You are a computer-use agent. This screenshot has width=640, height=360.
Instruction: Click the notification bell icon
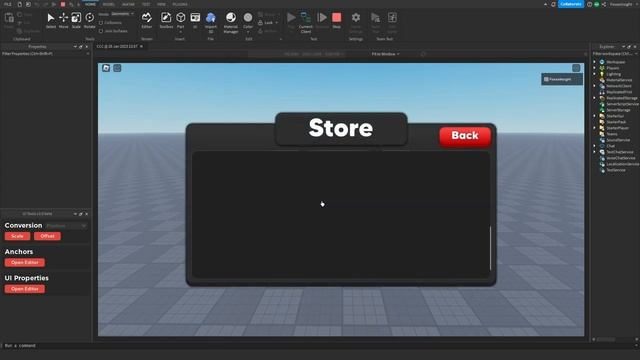(x=553, y=4)
